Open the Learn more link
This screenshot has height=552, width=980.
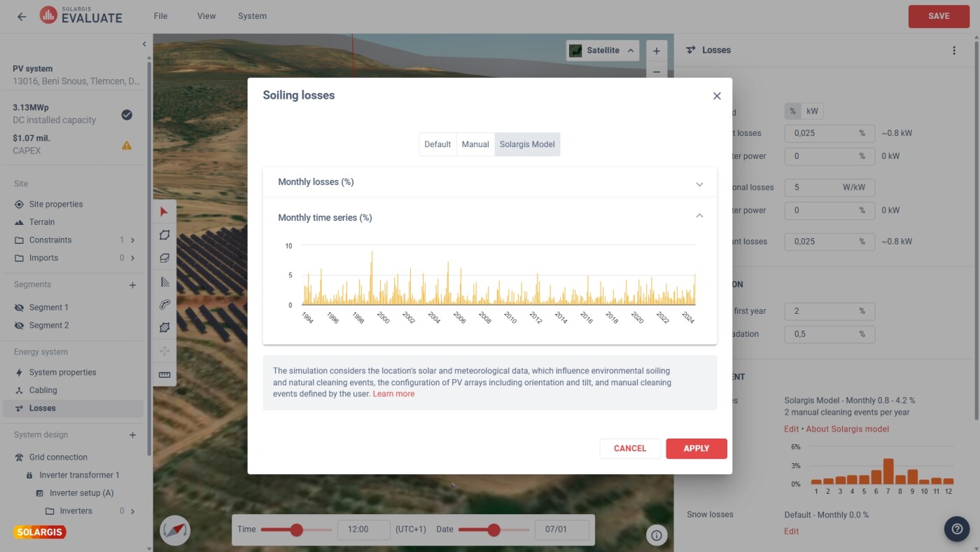click(x=393, y=394)
